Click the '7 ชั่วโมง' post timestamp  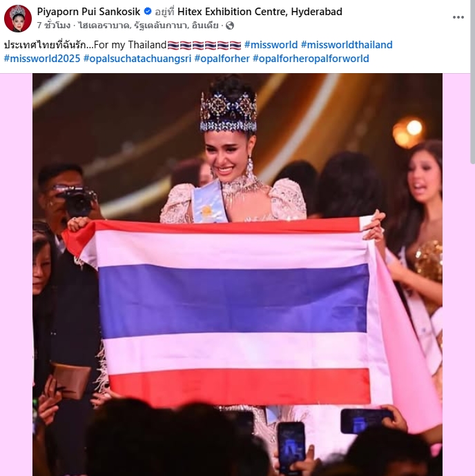tap(54, 26)
